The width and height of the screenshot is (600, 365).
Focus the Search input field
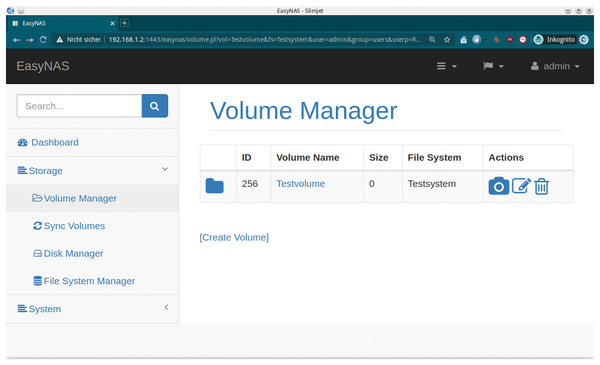pyautogui.click(x=79, y=106)
